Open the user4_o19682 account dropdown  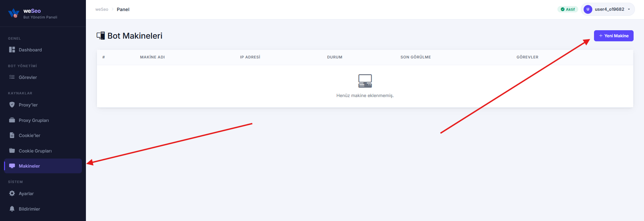[608, 9]
